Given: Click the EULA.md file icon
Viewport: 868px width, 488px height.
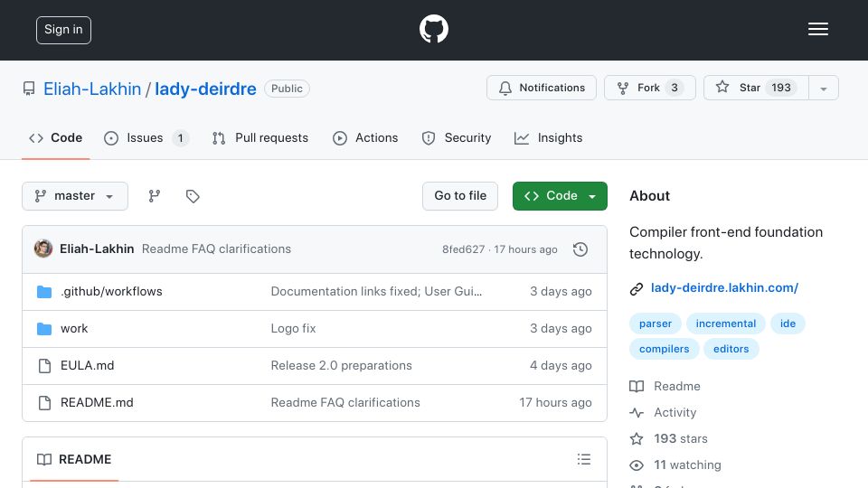Looking at the screenshot, I should (x=44, y=366).
